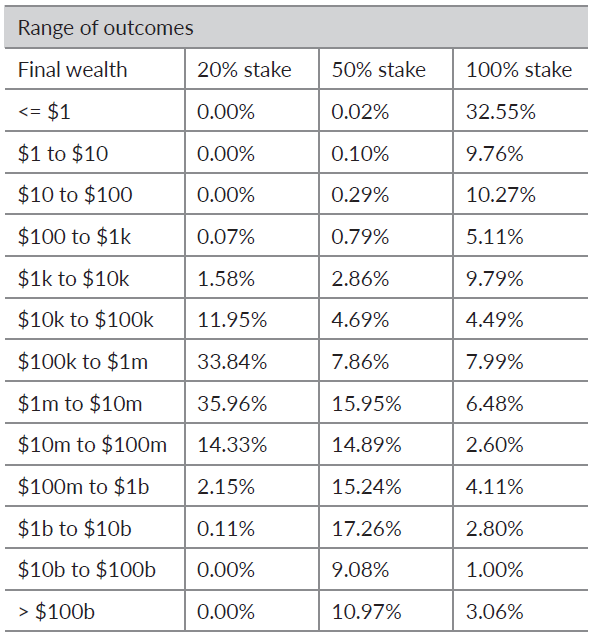Select the 'Final wealth' column header
Viewport: 592px width, 635px height.
72,70
